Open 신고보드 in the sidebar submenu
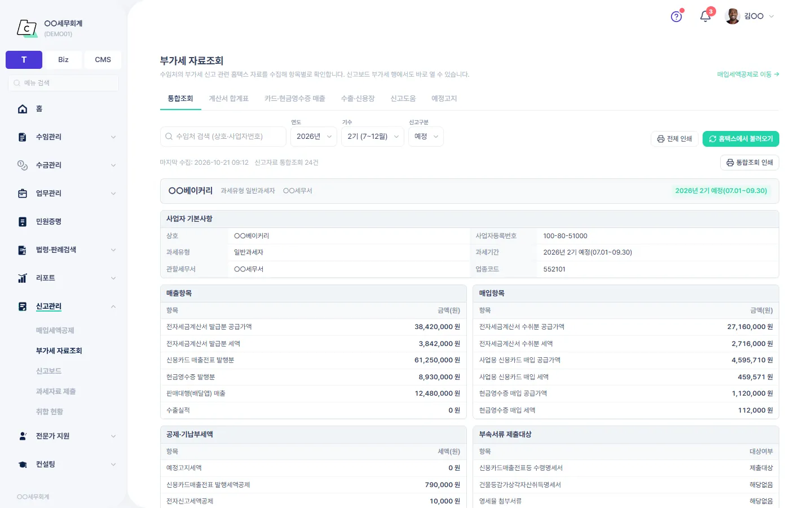Image resolution: width=812 pixels, height=508 pixels. pos(49,371)
